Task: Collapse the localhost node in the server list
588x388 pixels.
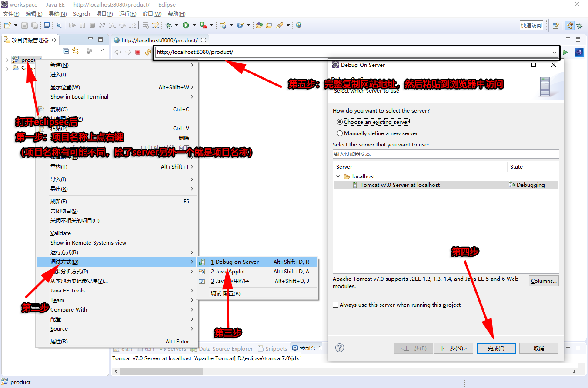Action: click(338, 176)
